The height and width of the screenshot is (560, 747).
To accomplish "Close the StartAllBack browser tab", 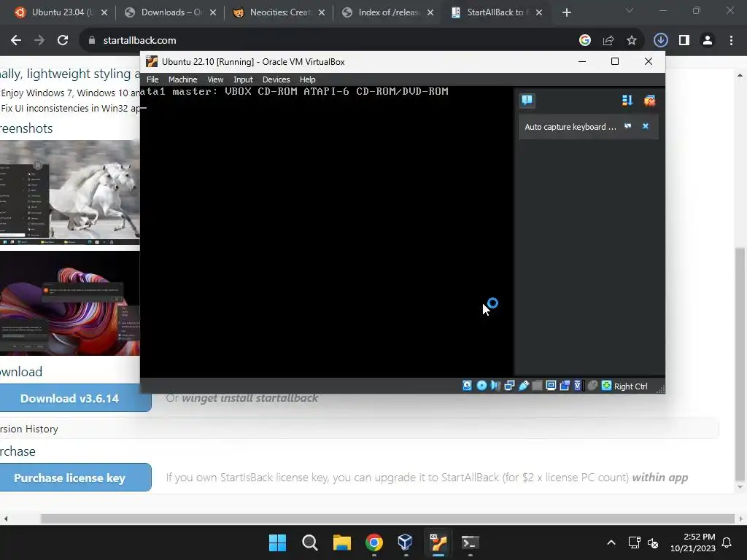I will [x=539, y=12].
